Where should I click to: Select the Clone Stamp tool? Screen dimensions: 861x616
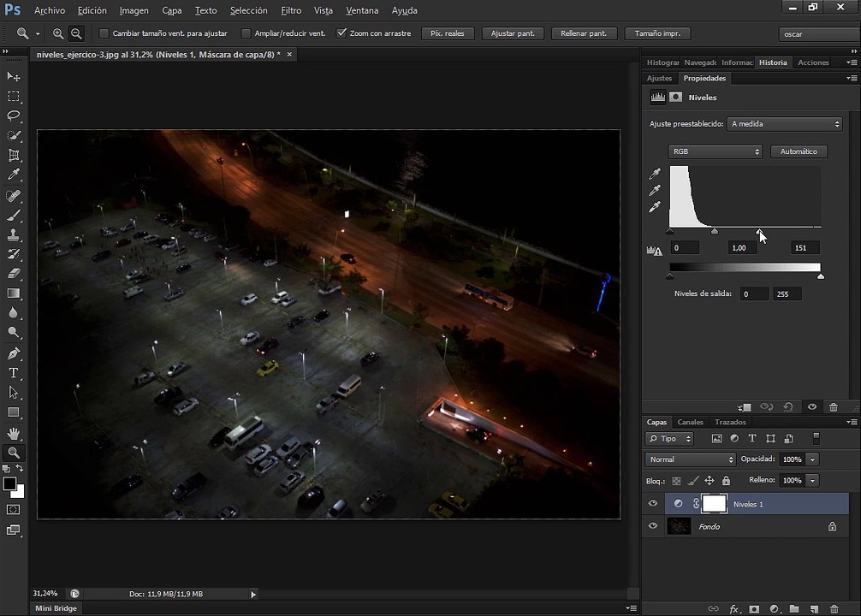tap(13, 234)
